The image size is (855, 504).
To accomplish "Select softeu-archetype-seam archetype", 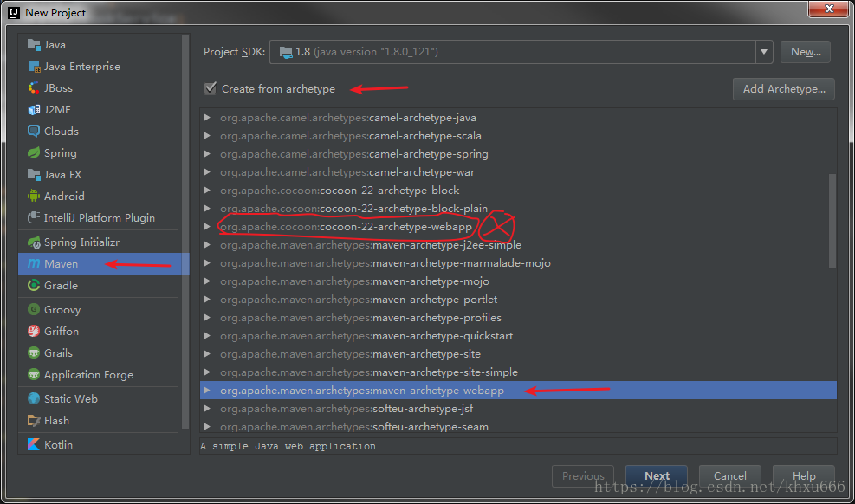I will [x=354, y=427].
